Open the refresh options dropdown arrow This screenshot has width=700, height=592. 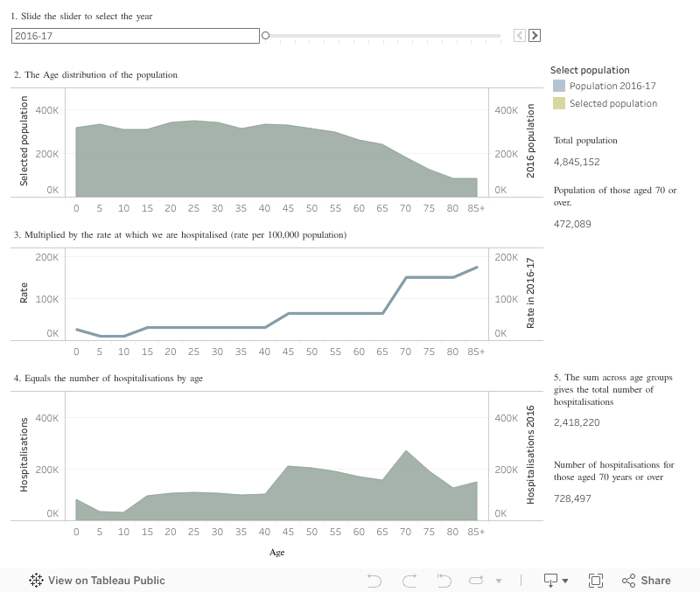coord(499,581)
